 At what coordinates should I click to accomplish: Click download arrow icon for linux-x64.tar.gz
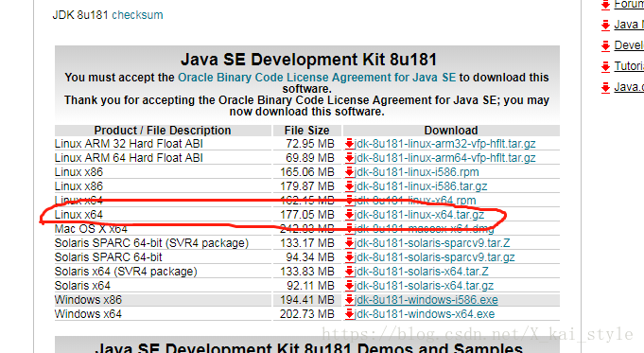[350, 215]
